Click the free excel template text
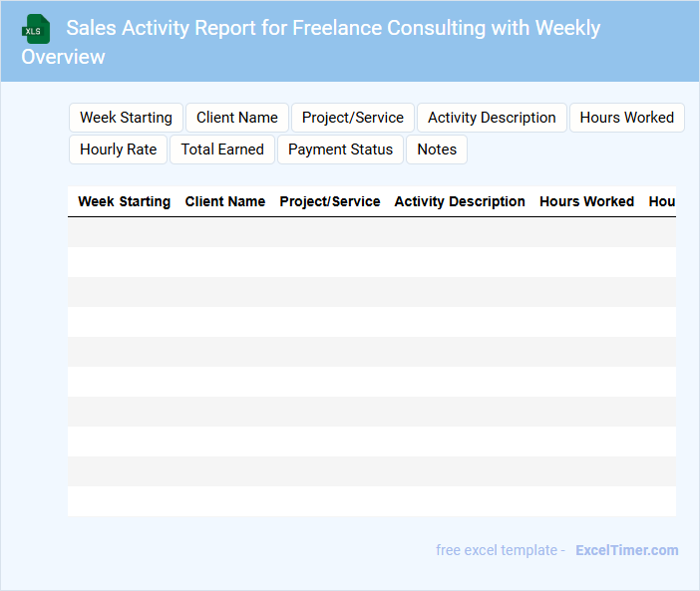 coord(500,550)
